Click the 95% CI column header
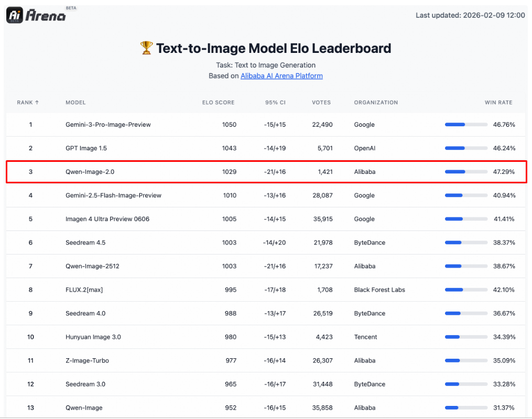 (275, 103)
